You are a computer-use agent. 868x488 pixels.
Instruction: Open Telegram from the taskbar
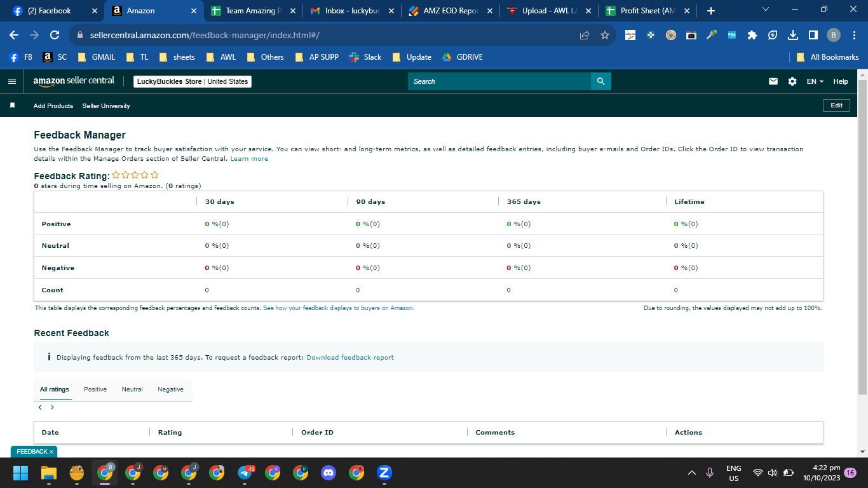click(245, 473)
